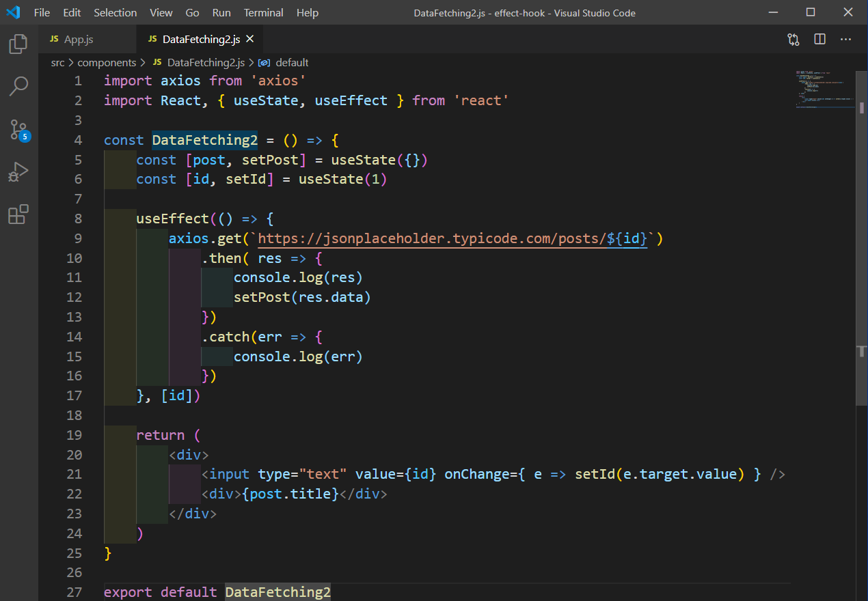Click the input tag on line 21

coord(230,474)
